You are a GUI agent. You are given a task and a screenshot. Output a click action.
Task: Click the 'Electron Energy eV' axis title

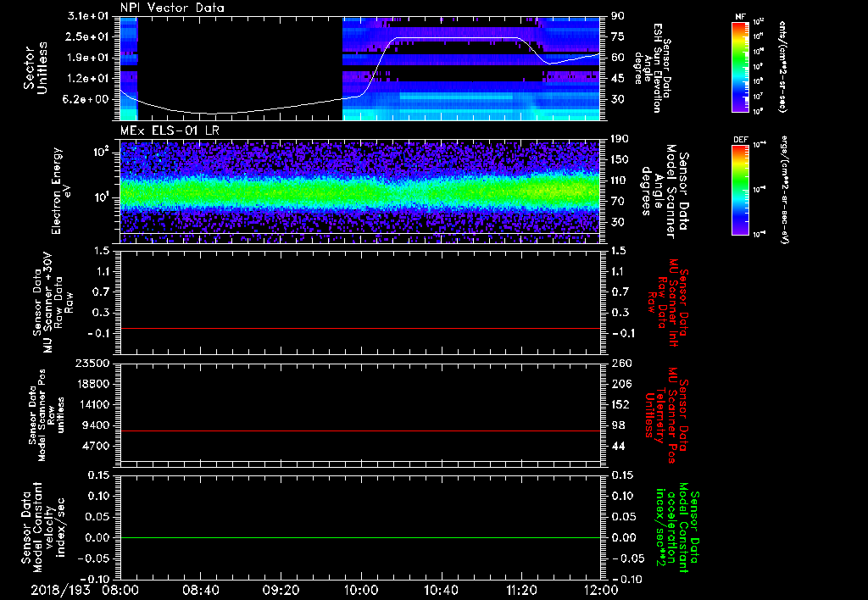click(63, 191)
